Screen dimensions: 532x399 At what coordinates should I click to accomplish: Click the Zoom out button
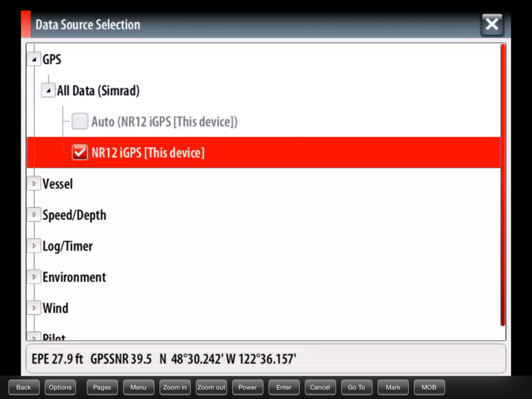click(211, 388)
